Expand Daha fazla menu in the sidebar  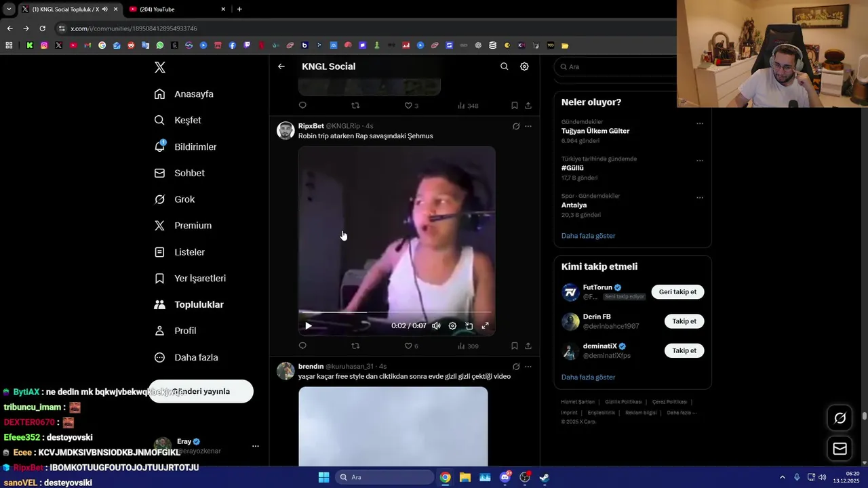point(186,357)
